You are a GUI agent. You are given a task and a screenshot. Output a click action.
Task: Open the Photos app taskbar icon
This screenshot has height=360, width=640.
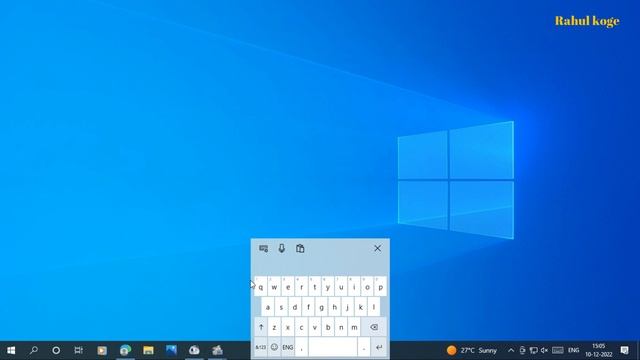coord(171,350)
